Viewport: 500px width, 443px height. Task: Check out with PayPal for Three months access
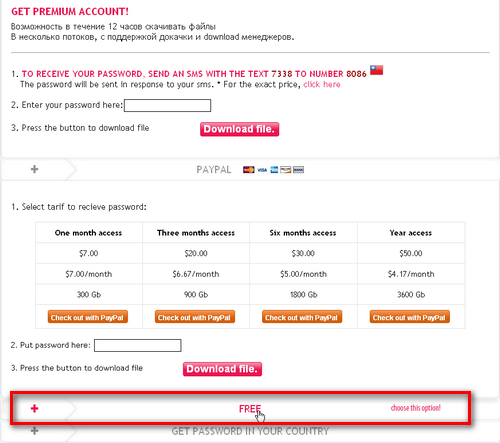click(195, 317)
